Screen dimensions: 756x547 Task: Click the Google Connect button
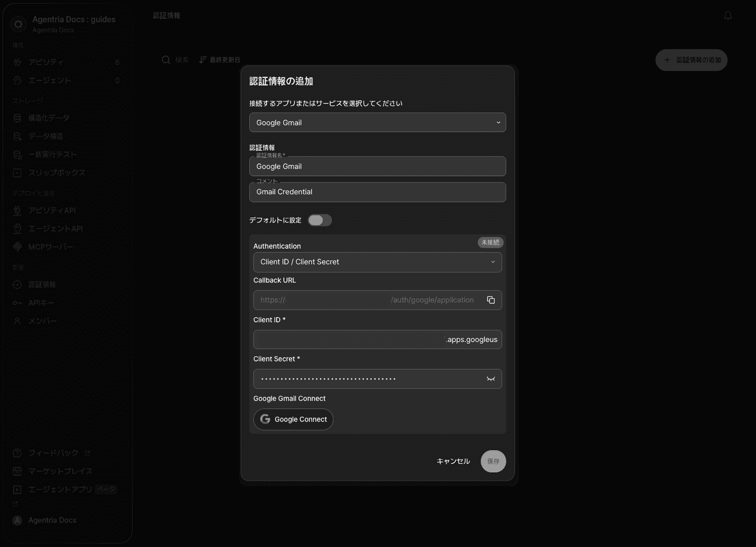[x=293, y=419]
